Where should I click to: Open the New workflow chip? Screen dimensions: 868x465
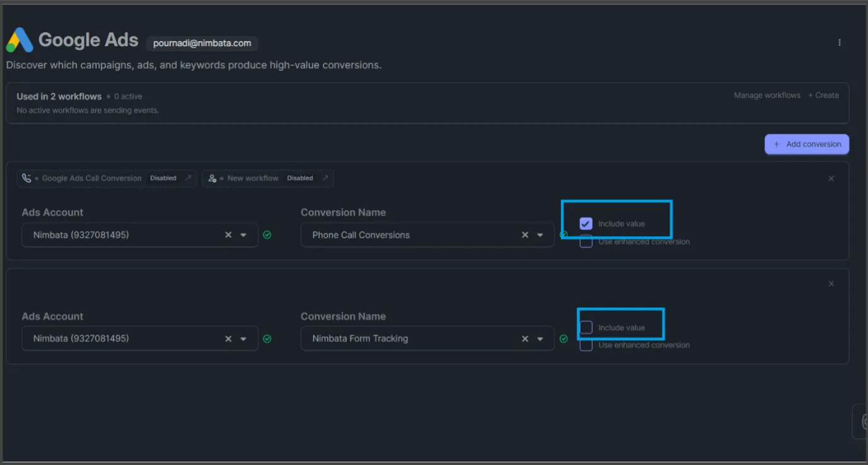pyautogui.click(x=268, y=178)
